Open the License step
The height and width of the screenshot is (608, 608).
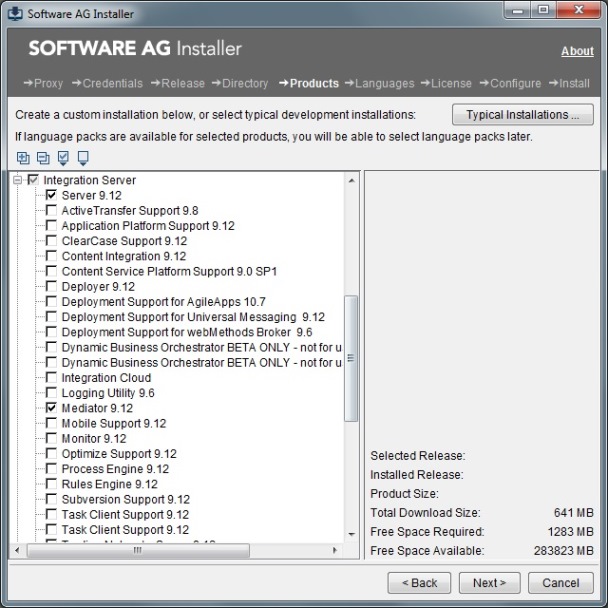coord(446,83)
